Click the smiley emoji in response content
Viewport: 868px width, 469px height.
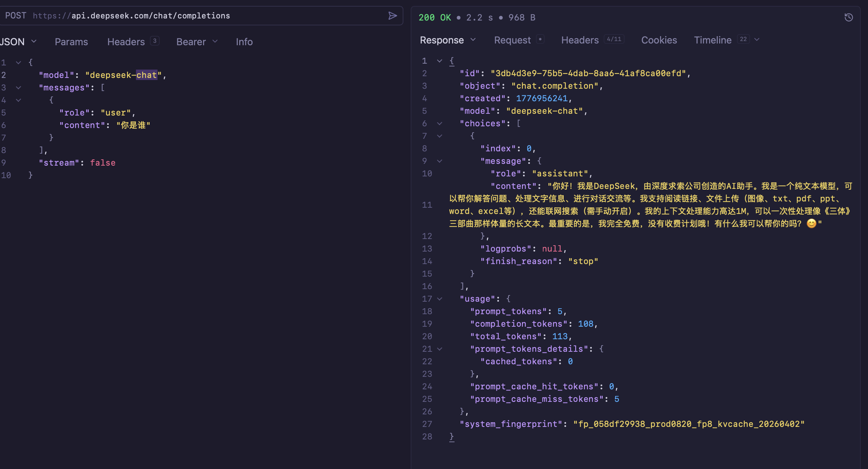pos(811,223)
